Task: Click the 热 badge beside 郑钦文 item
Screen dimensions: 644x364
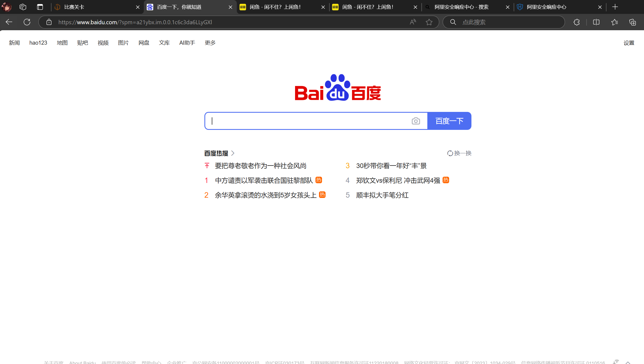Action: pyautogui.click(x=446, y=180)
